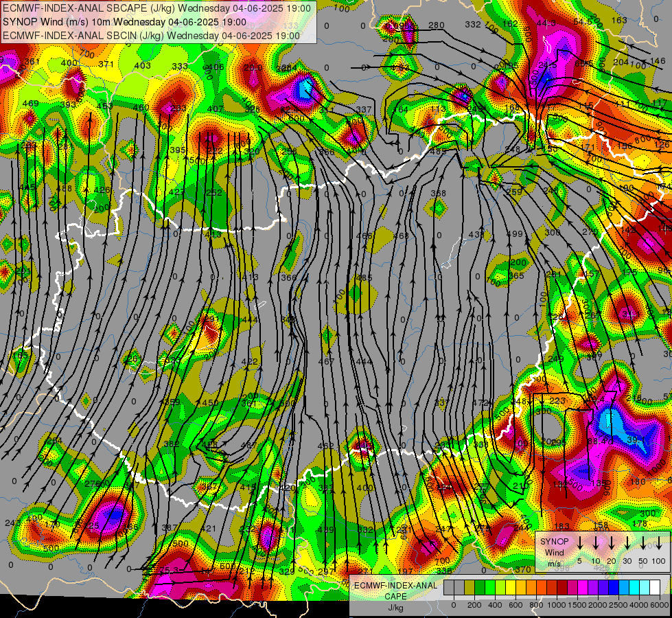Screen dimensions: 672x618
Task: Click the map value 489
Action: [x=326, y=529]
